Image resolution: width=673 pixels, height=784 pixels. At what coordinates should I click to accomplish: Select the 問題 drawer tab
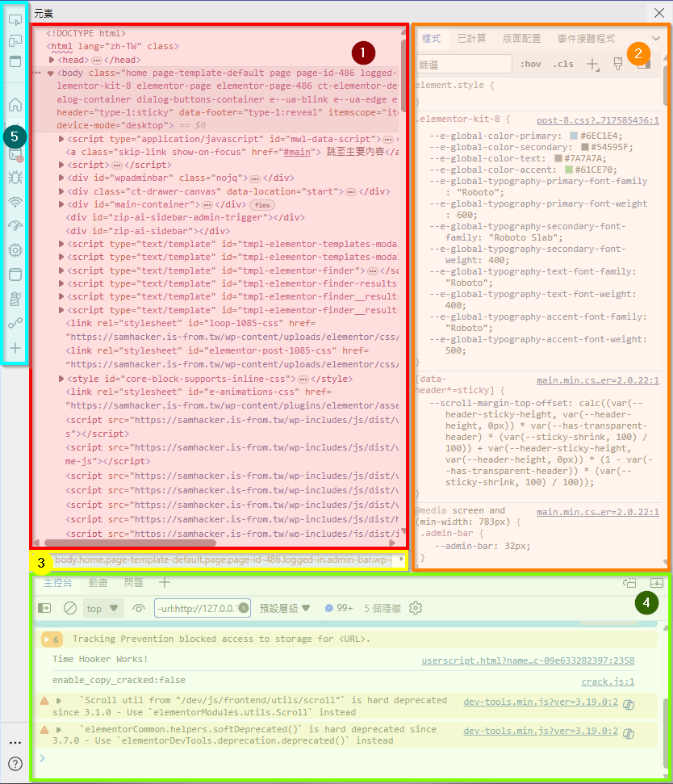pos(134,582)
